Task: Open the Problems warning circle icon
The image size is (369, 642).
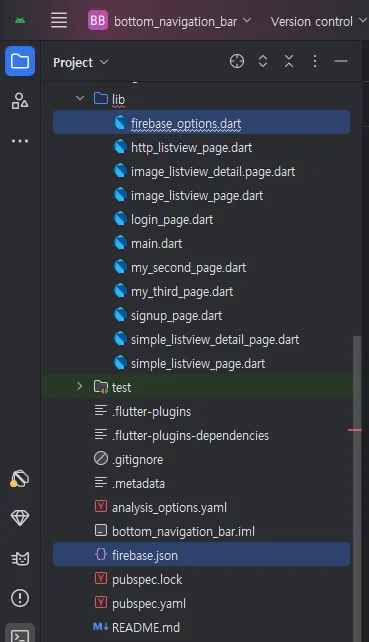Action: (20, 598)
